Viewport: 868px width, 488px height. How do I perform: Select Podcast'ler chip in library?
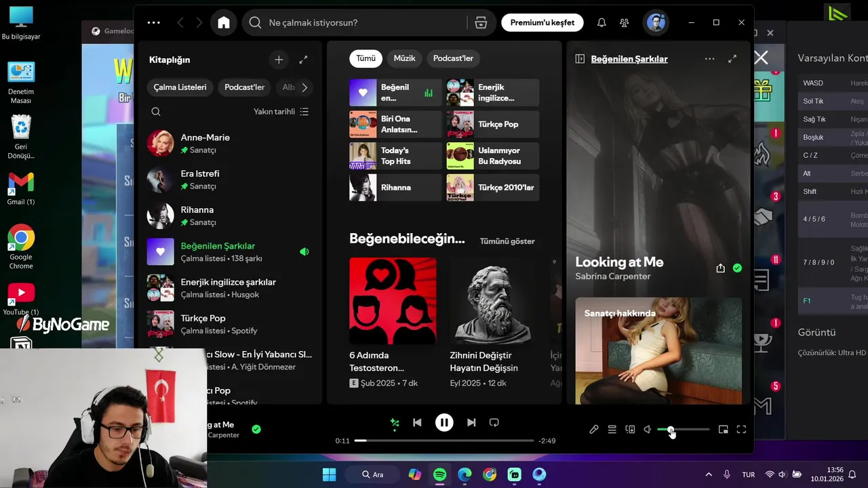tap(244, 87)
